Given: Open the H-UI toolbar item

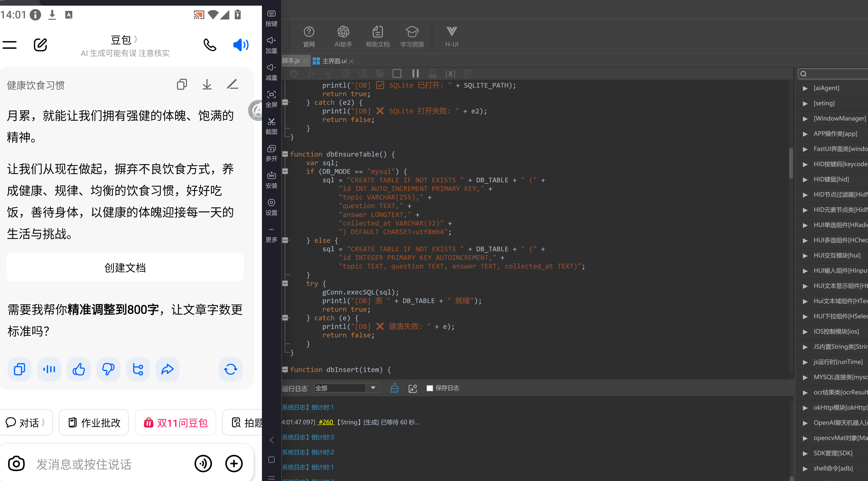Looking at the screenshot, I should [x=451, y=36].
